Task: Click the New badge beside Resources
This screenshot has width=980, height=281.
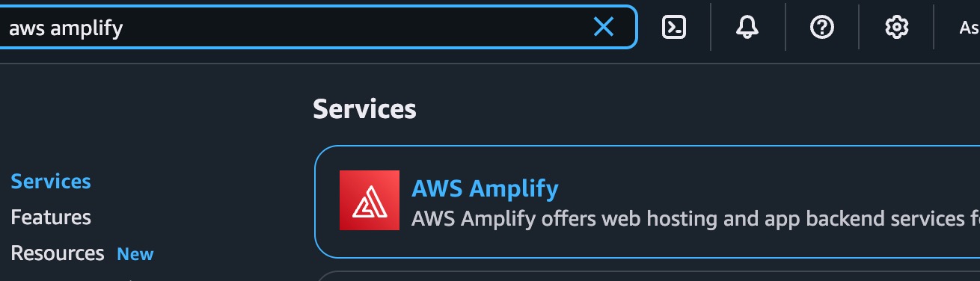Action: pyautogui.click(x=135, y=254)
